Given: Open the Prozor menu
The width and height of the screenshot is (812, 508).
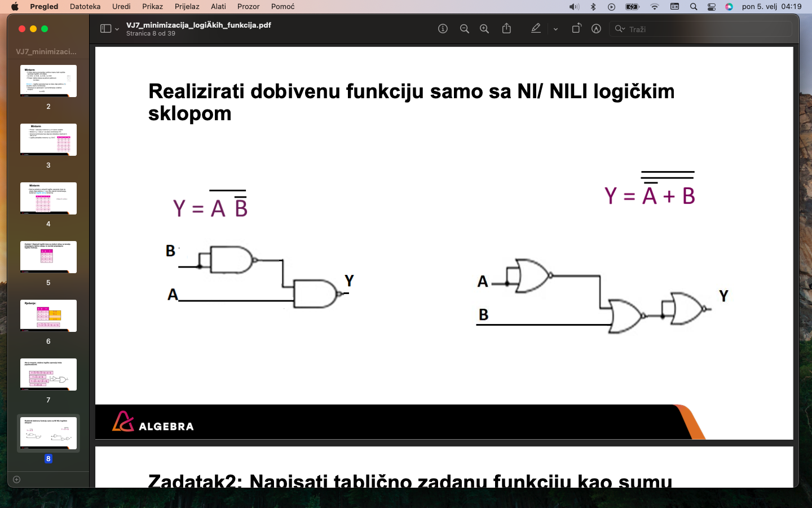Looking at the screenshot, I should pyautogui.click(x=248, y=6).
